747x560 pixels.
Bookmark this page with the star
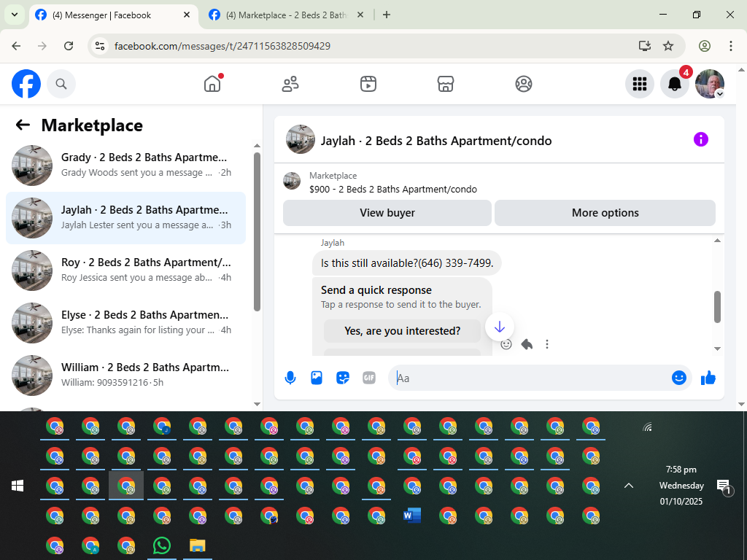tap(668, 46)
